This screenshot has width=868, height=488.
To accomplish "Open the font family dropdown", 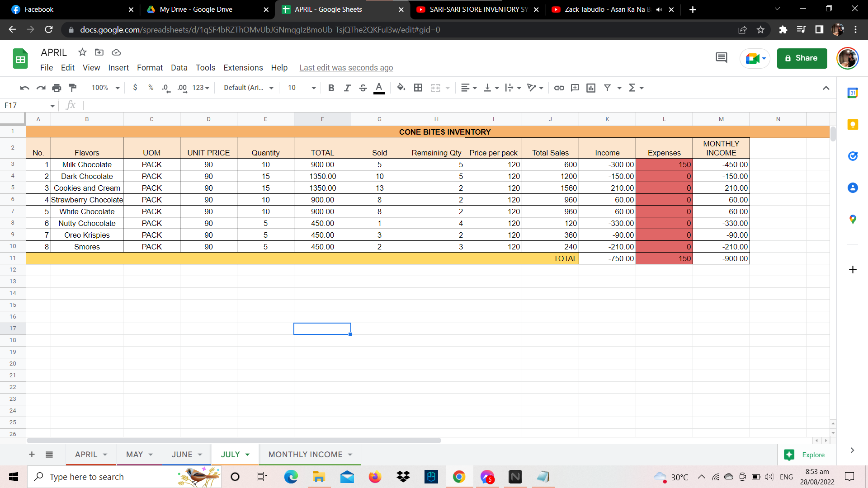I will coord(249,88).
